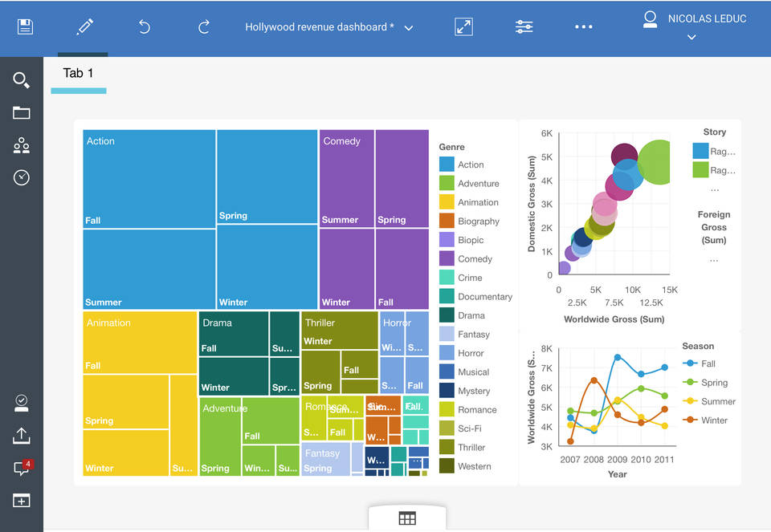Open Recent items via the clock icon
The width and height of the screenshot is (771, 532).
coord(21,177)
